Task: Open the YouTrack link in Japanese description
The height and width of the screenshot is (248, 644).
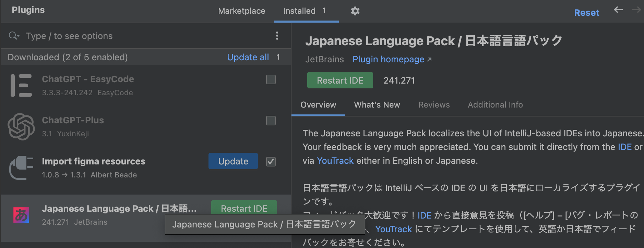Action: click(x=393, y=229)
